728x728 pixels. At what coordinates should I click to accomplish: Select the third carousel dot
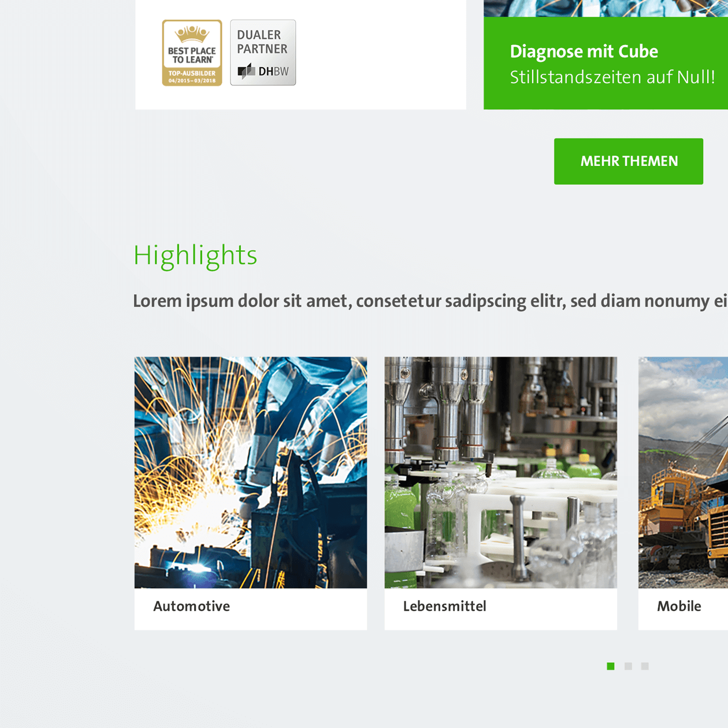pyautogui.click(x=645, y=666)
